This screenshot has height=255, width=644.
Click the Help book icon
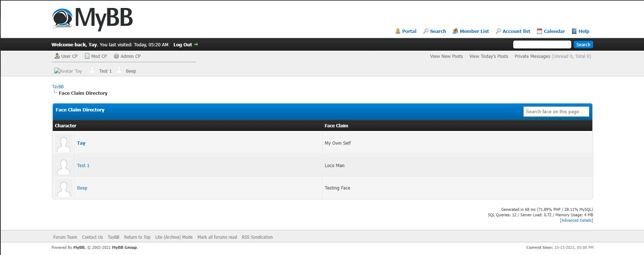coord(574,31)
